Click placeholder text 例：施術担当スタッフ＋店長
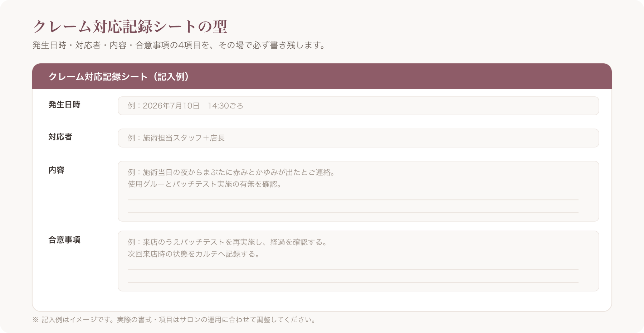644x333 pixels. coord(176,138)
